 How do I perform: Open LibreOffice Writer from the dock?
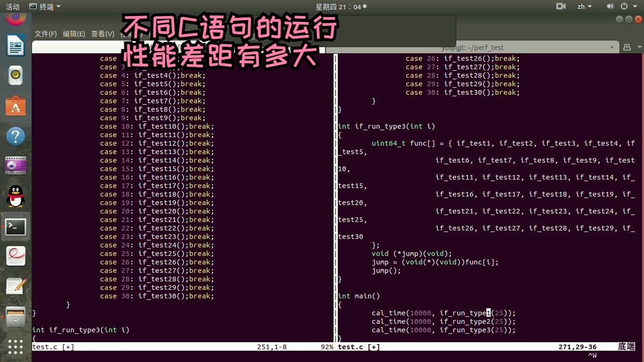(x=16, y=46)
